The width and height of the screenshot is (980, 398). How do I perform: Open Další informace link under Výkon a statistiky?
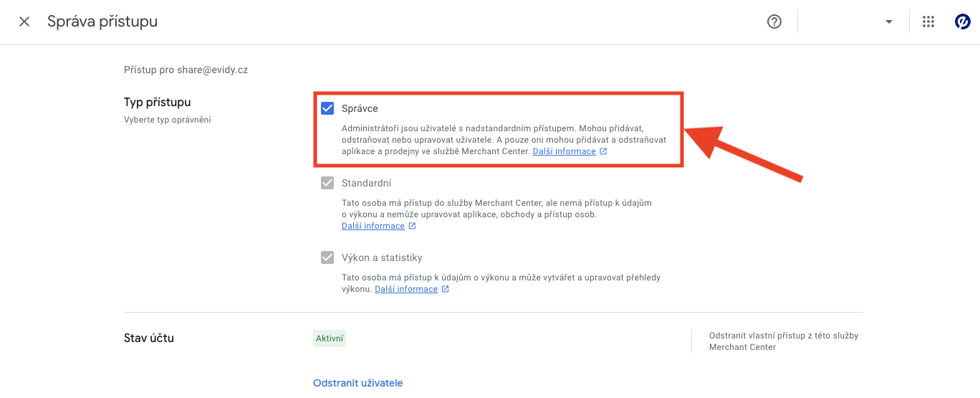(x=406, y=289)
